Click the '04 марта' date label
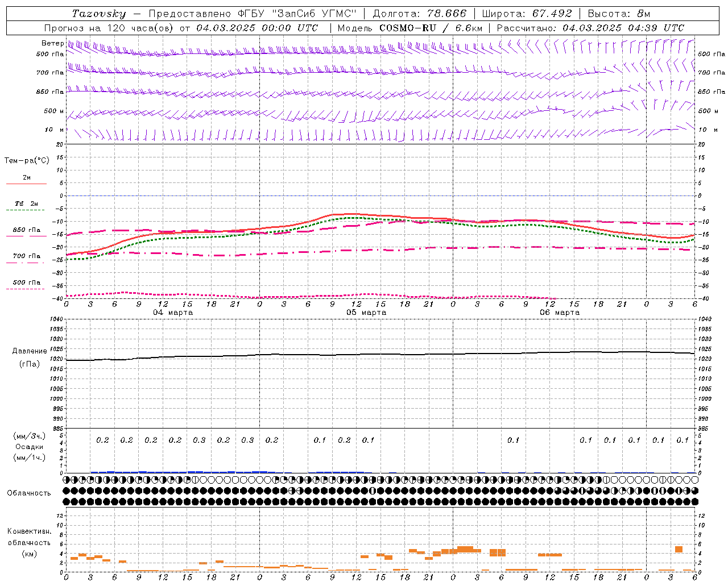Viewport: 728px width, 582px height. tap(173, 313)
